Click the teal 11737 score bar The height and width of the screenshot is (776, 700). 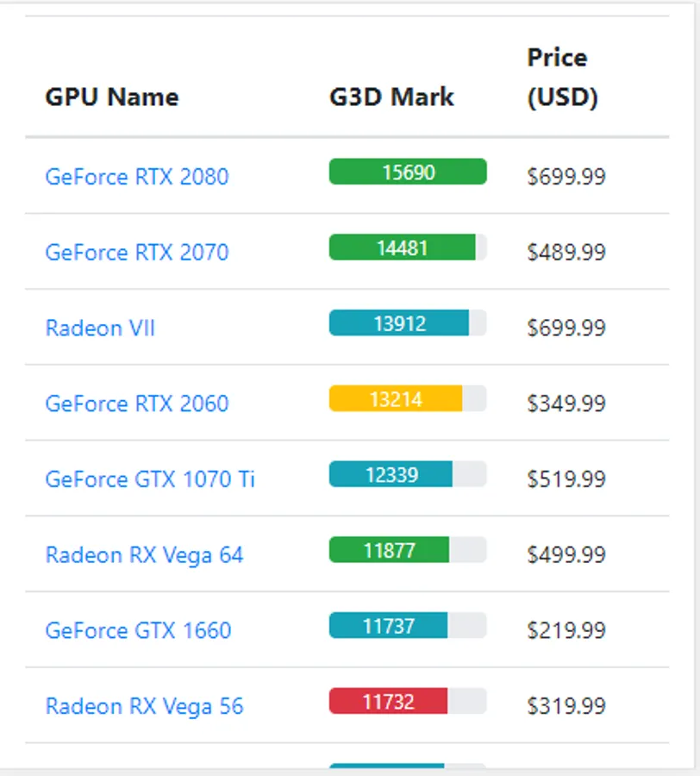pos(388,626)
